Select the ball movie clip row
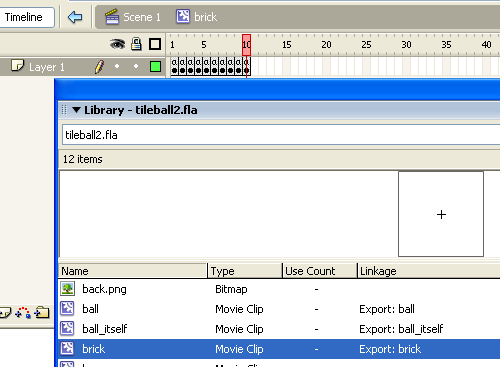 click(279, 309)
